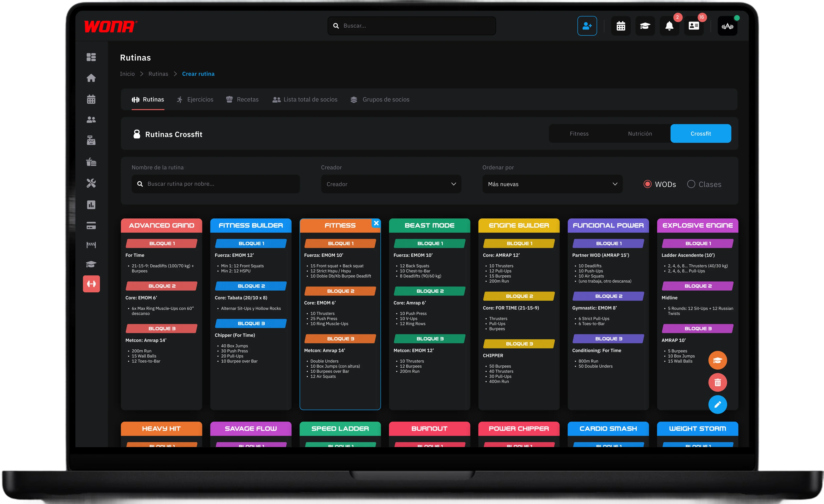Go to Rutinas breadcrumb link

158,74
